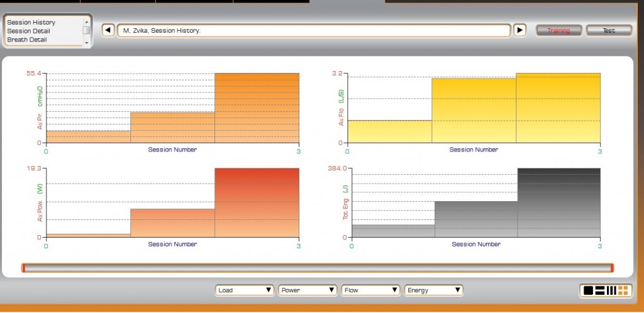This screenshot has width=644, height=313.
Task: Click the M, Zvika, Session History title field
Action: tap(313, 30)
